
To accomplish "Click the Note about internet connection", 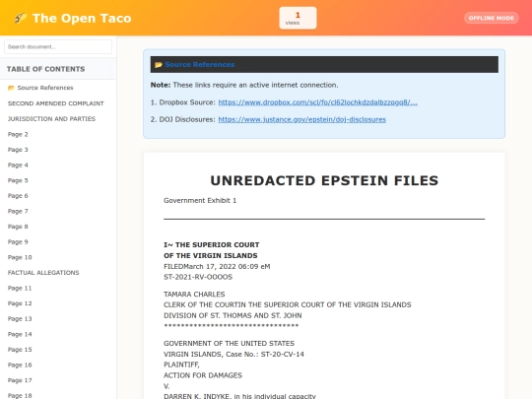I will coord(244,85).
